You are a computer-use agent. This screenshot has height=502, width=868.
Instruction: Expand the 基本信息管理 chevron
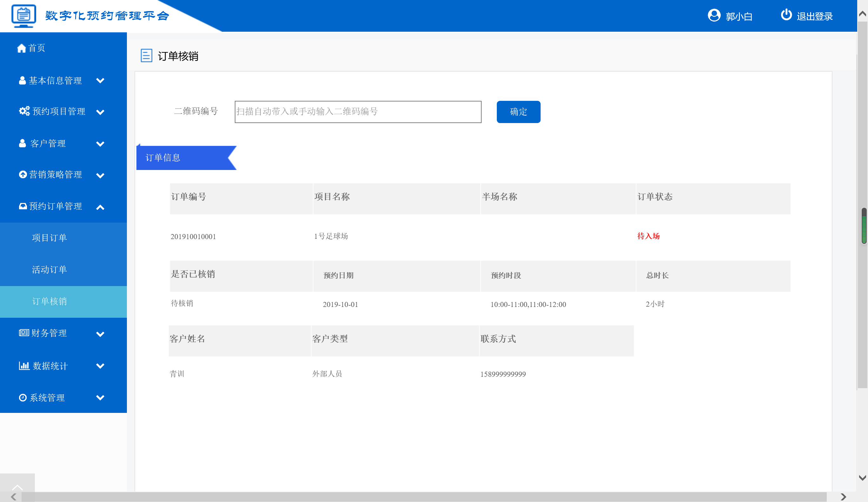(x=100, y=81)
